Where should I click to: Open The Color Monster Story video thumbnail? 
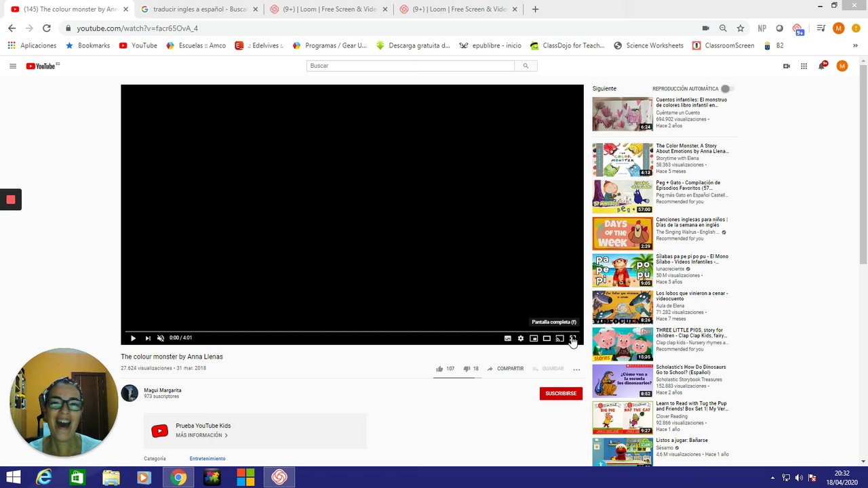tap(623, 160)
